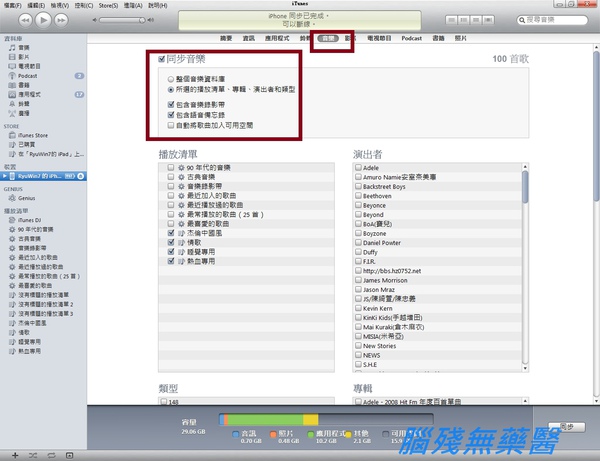Screen dimensions: 600x461
Task: Check the Jason Mraz artist checkbox
Action: [359, 290]
